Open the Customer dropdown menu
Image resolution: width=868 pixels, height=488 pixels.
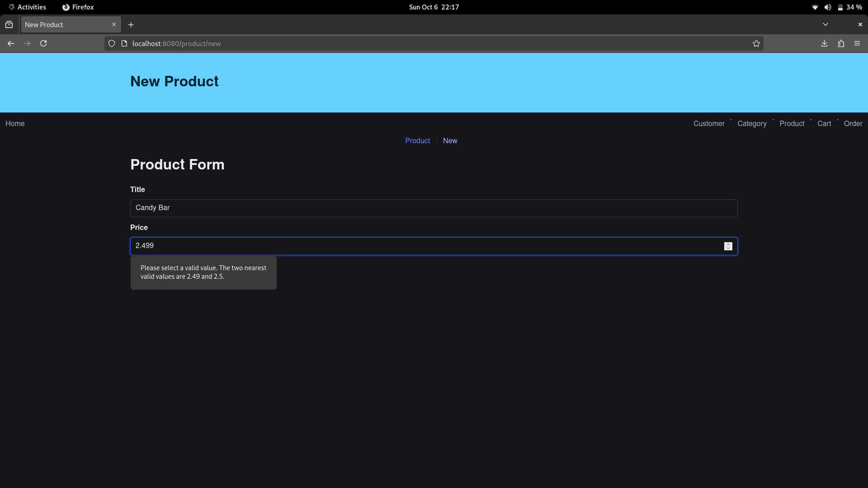point(709,123)
